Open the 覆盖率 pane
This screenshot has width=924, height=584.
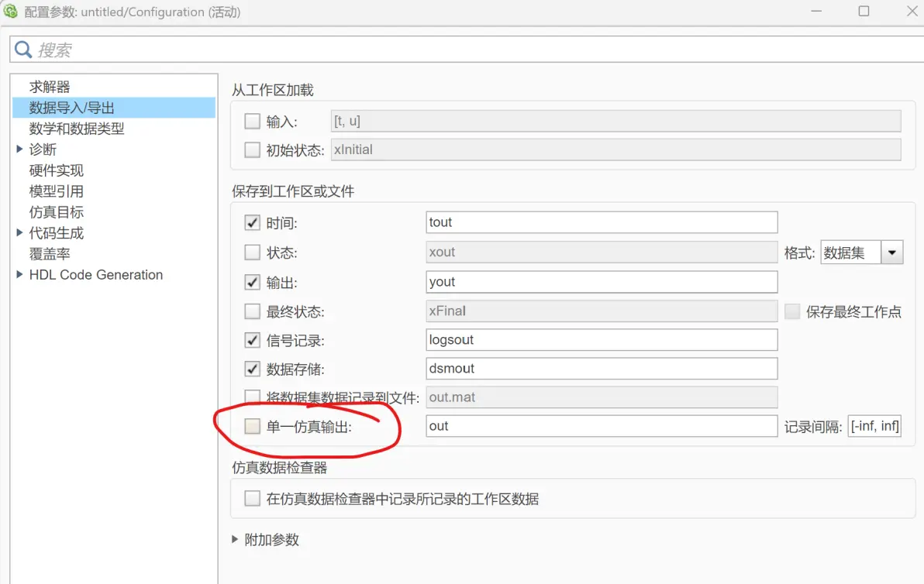50,254
